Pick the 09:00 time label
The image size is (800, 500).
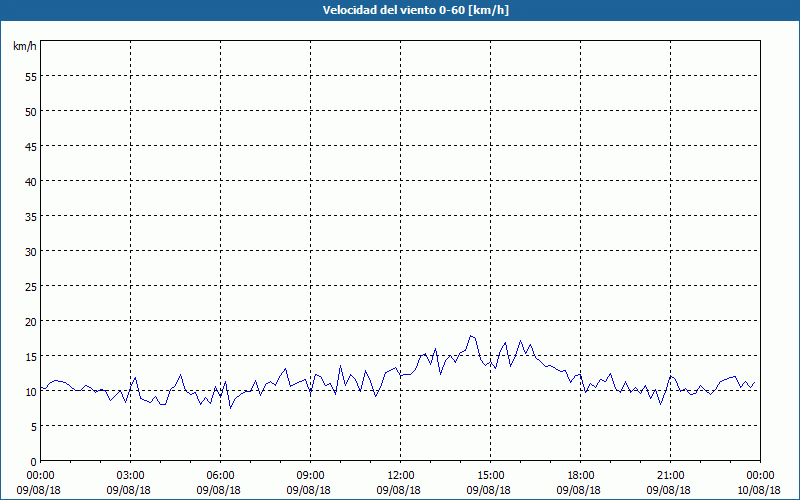point(310,475)
